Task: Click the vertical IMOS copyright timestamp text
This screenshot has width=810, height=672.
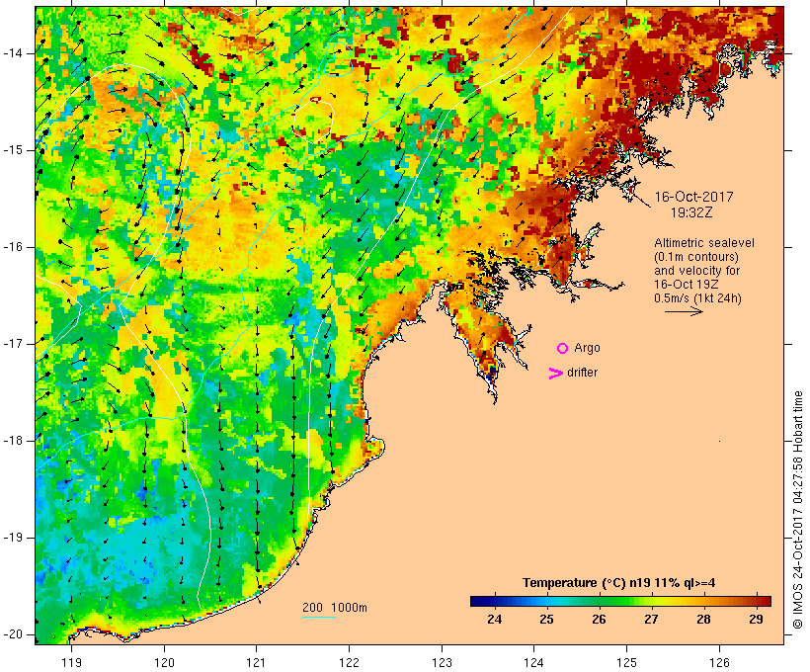Action: pos(798,510)
